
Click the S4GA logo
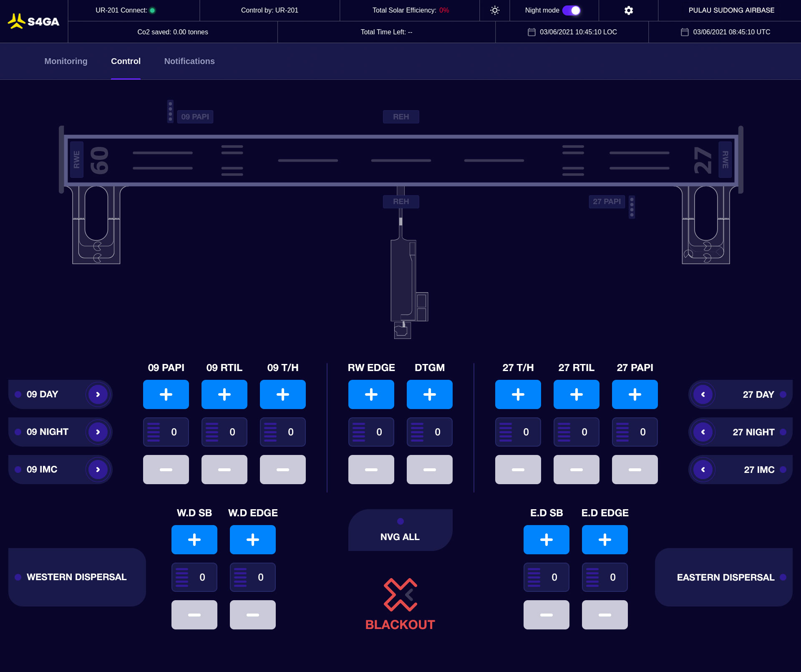pyautogui.click(x=33, y=21)
